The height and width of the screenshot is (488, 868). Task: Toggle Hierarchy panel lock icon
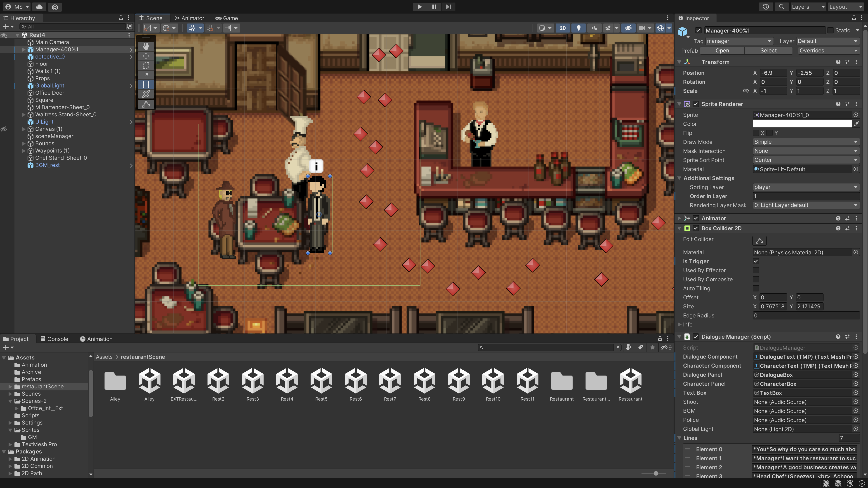tap(121, 18)
